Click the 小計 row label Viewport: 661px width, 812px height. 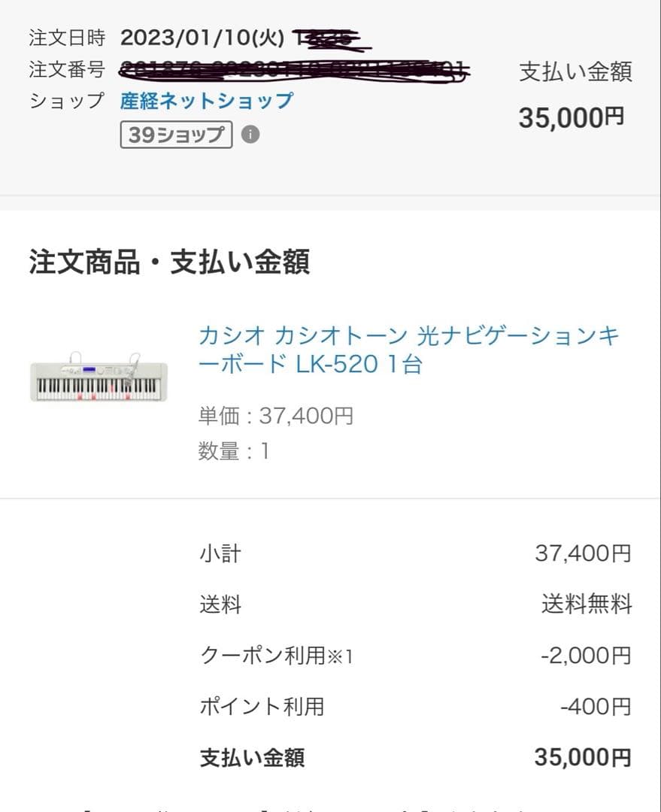220,554
